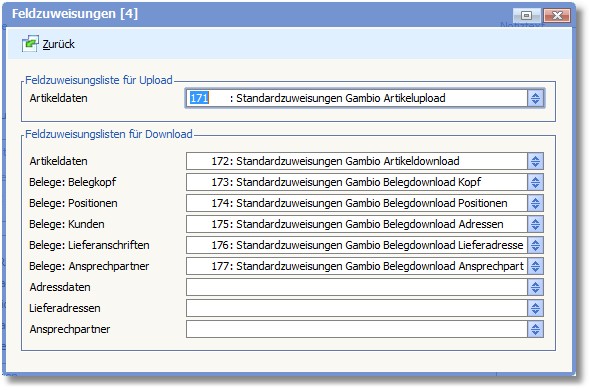
Task: Expand the download Artikeldaten selector arrow
Action: tap(535, 161)
